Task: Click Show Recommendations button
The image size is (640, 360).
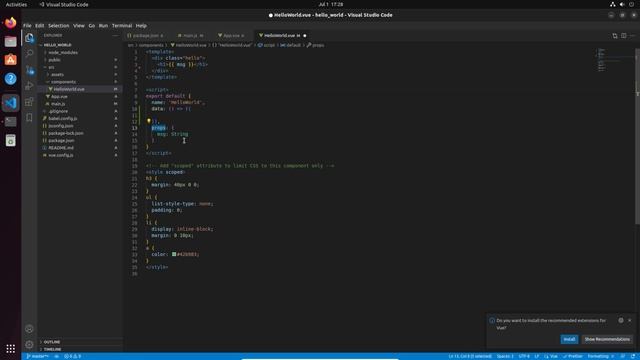Action: pyautogui.click(x=607, y=339)
